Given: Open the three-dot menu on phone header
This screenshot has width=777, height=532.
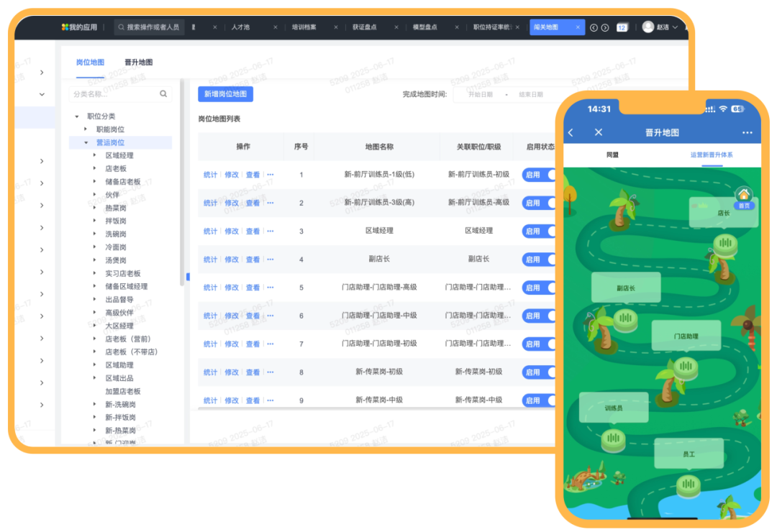Looking at the screenshot, I should 747,132.
